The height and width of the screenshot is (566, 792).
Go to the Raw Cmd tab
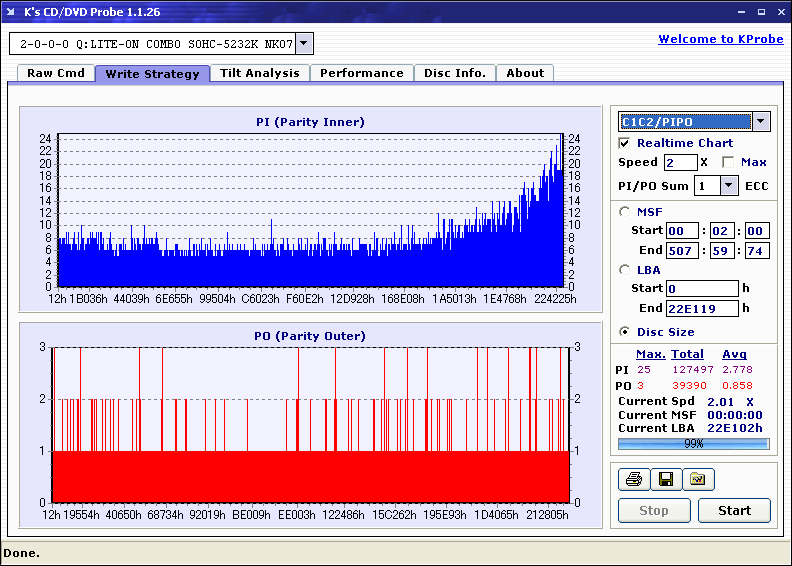55,73
